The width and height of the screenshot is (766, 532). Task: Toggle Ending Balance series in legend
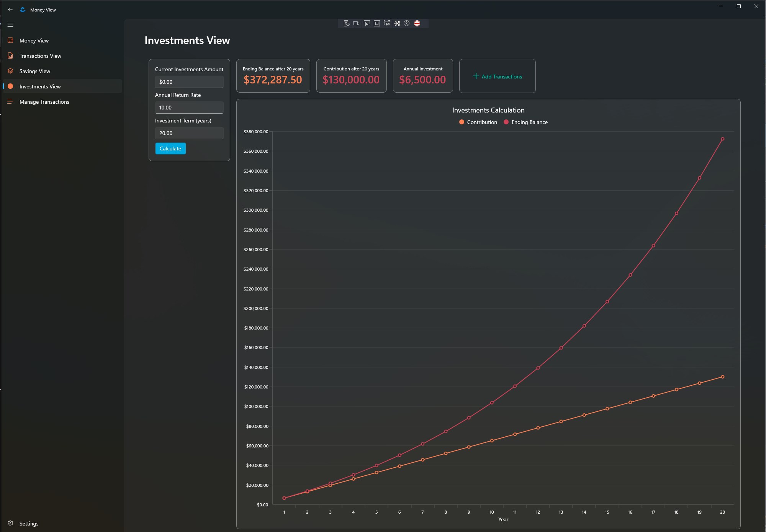[x=525, y=122]
